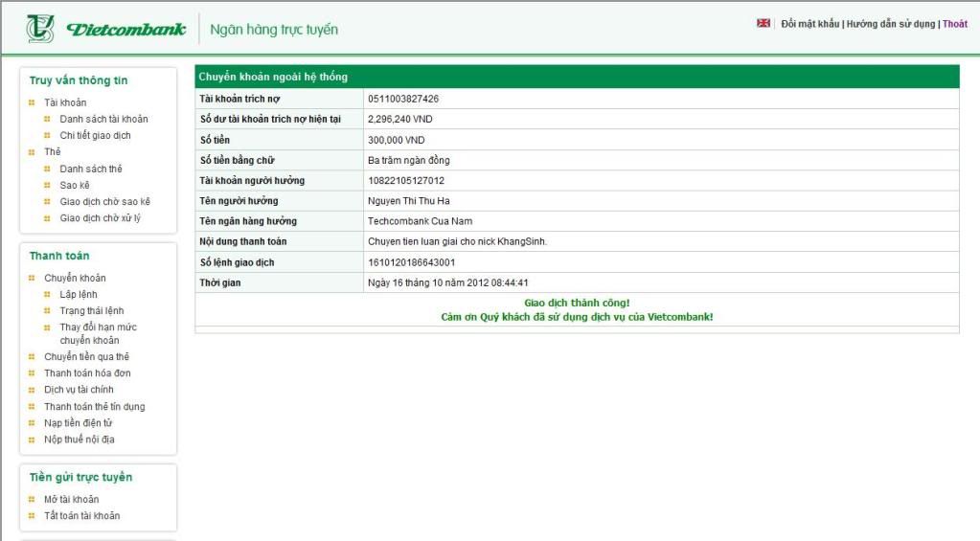980x541 pixels.
Task: Click balance value 2,296,240 VND
Action: (x=400, y=120)
